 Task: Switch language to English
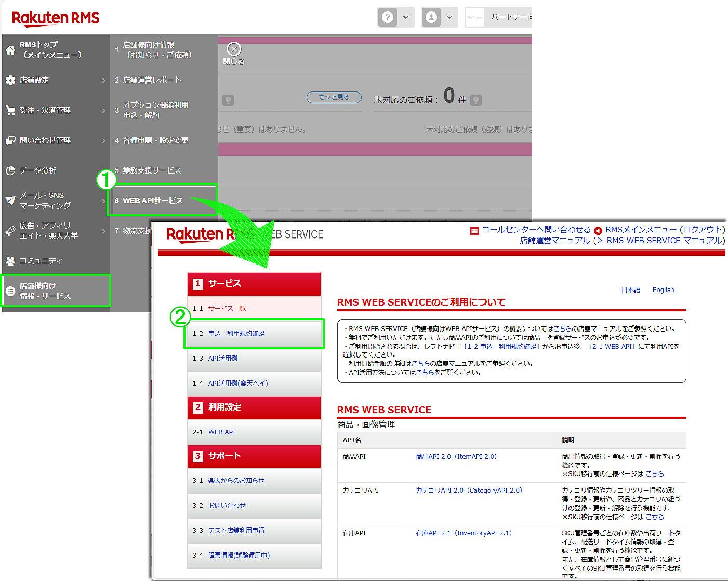[x=663, y=290]
